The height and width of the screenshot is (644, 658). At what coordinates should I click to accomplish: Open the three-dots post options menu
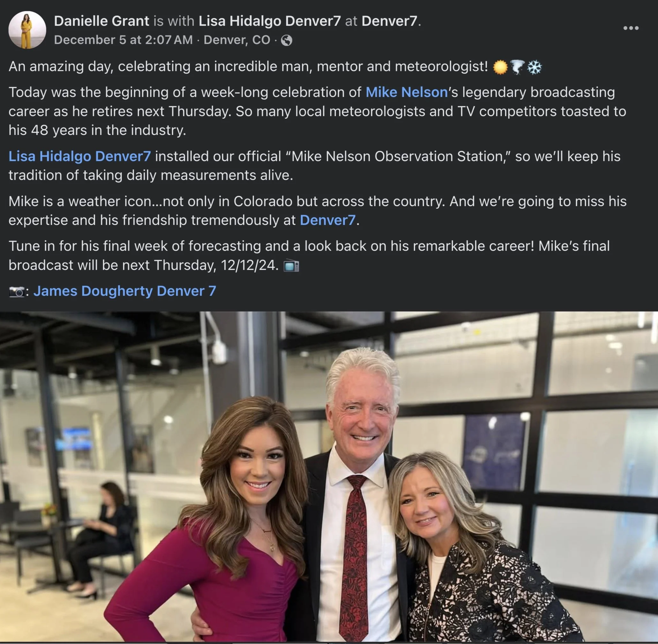coord(631,28)
